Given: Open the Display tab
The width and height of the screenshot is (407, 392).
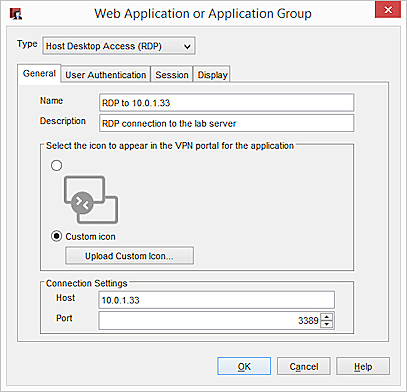Looking at the screenshot, I should pyautogui.click(x=212, y=75).
